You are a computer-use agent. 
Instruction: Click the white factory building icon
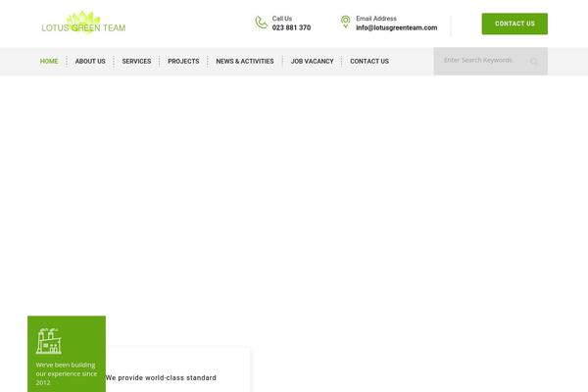point(49,341)
